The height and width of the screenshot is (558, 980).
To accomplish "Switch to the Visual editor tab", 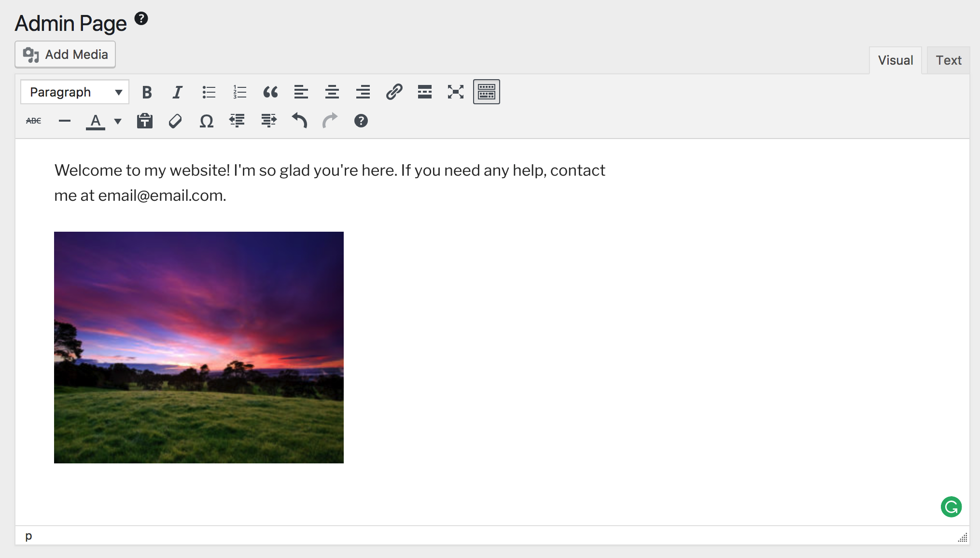I will (895, 60).
